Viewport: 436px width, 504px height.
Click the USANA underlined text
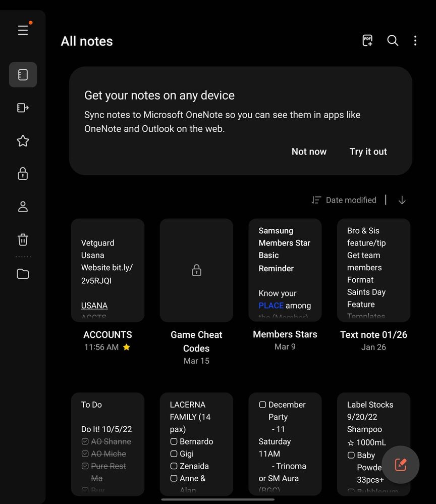point(94,306)
